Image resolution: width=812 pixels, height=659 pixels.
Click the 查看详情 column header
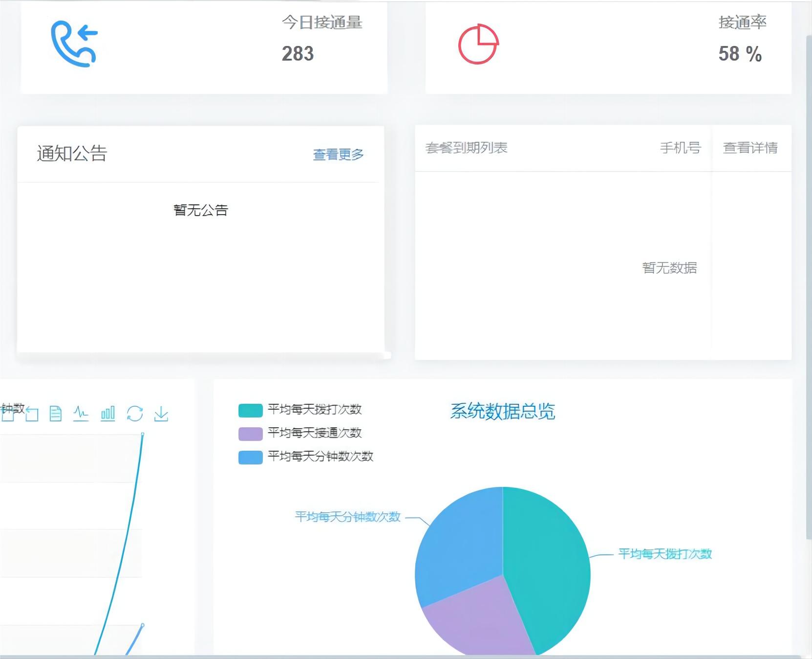(750, 148)
